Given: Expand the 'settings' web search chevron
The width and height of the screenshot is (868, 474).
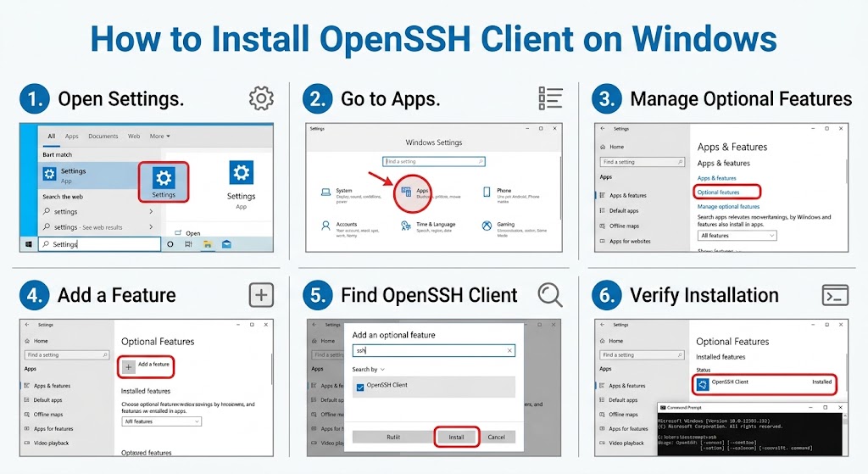Looking at the screenshot, I should [151, 211].
